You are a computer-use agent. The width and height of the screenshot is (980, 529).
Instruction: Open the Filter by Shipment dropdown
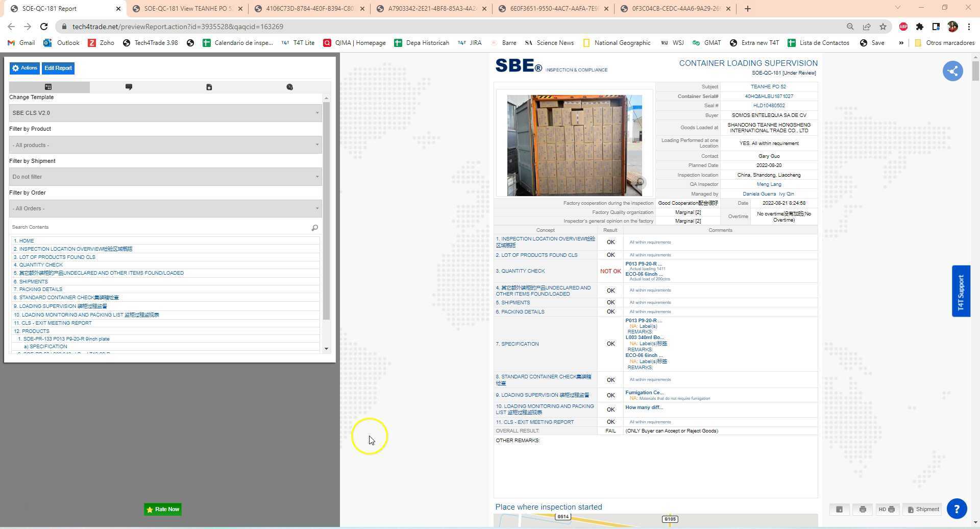coord(165,177)
